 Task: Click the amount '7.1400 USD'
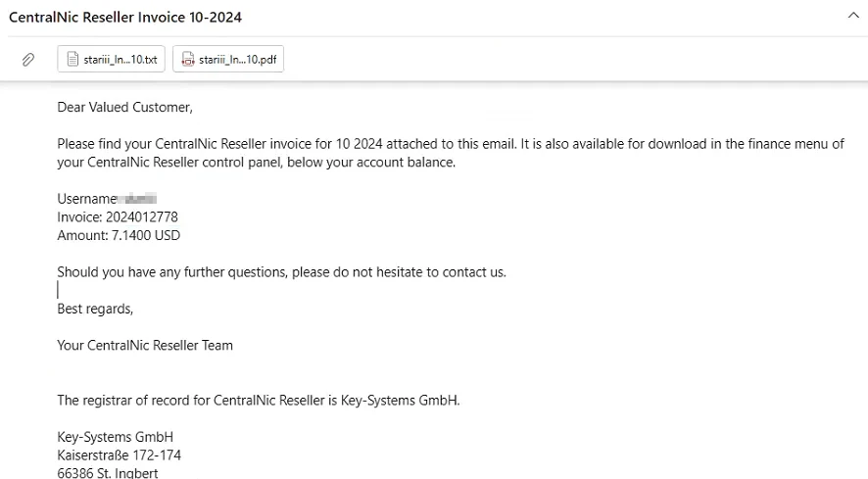(x=147, y=235)
